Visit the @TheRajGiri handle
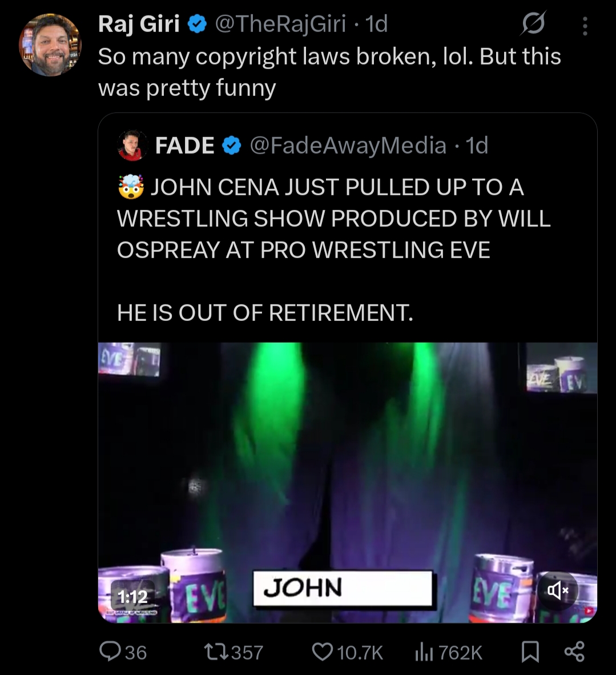Image resolution: width=616 pixels, height=675 pixels. 280,23
